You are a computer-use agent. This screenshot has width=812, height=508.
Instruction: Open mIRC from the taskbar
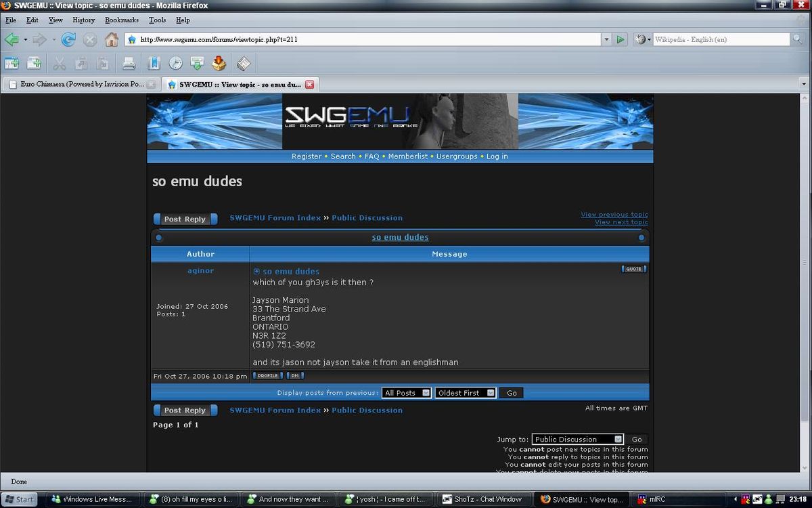click(652, 499)
